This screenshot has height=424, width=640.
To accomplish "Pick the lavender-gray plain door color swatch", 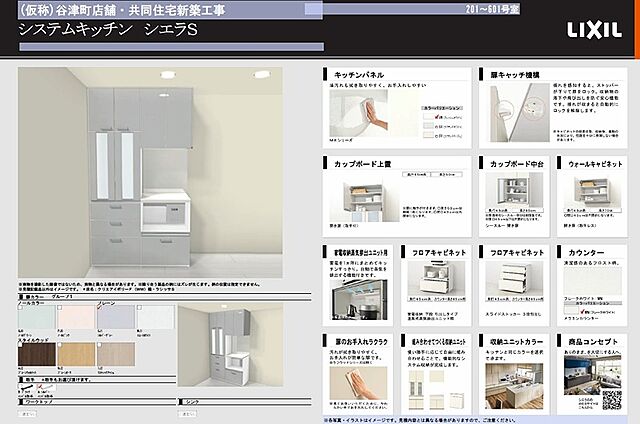I will pyautogui.click(x=116, y=317).
